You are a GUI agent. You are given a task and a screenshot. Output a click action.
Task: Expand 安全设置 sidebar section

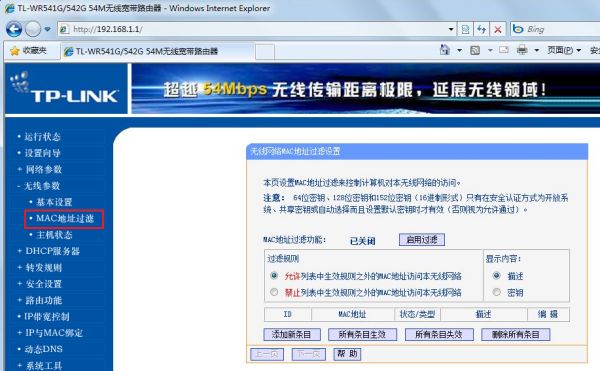tap(44, 284)
